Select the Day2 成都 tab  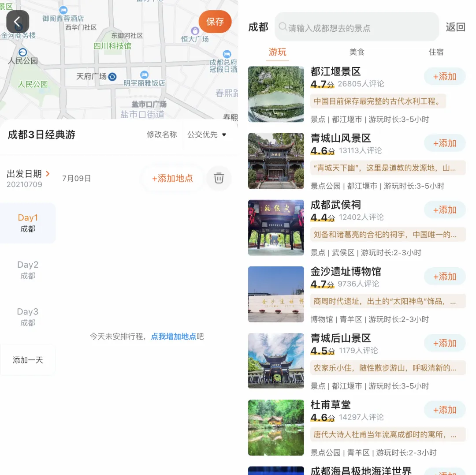(x=28, y=269)
